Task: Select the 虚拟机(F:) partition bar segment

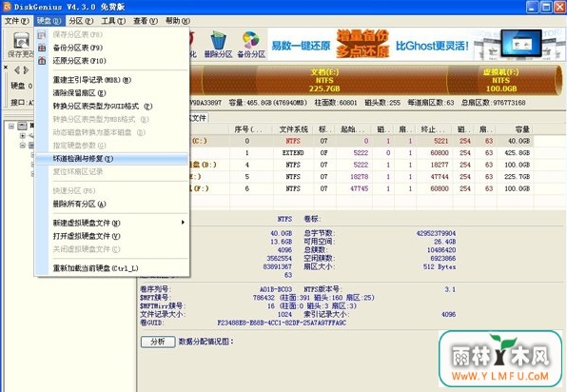Action: (x=501, y=80)
